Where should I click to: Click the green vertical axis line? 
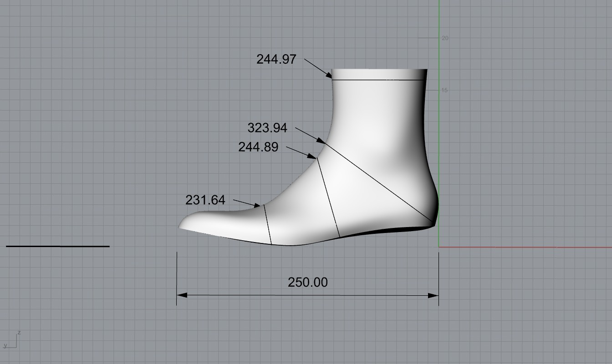click(439, 136)
